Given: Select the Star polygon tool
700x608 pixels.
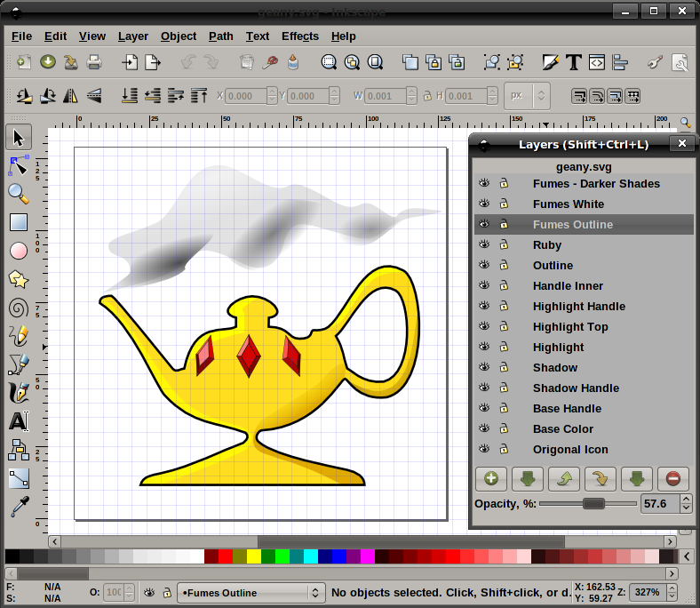Looking at the screenshot, I should pyautogui.click(x=19, y=280).
